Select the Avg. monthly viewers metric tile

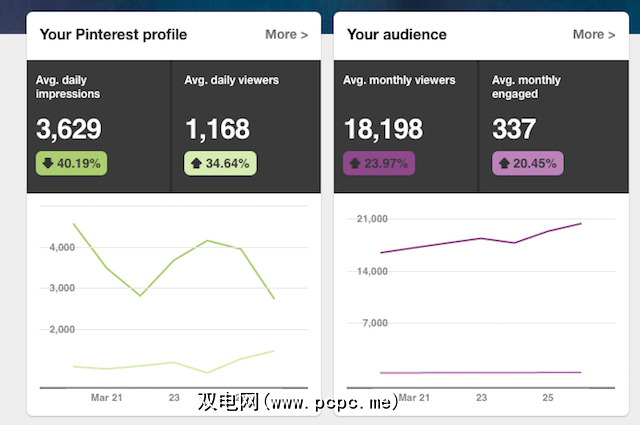[405, 126]
